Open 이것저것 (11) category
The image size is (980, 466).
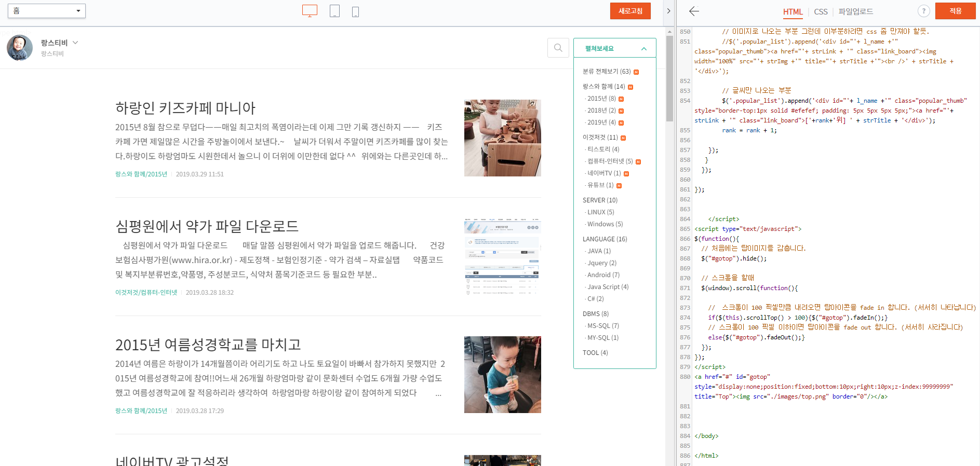point(600,138)
